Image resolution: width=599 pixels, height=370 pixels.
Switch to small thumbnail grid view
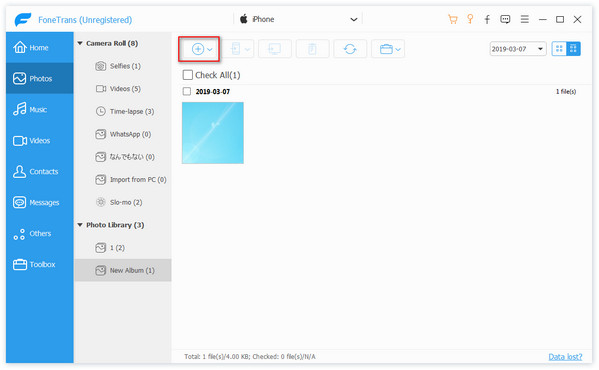pos(559,48)
